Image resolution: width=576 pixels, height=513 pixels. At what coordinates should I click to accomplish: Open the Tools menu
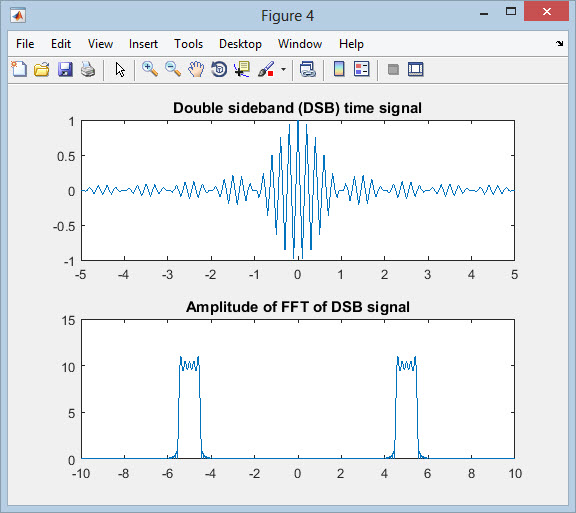point(188,44)
